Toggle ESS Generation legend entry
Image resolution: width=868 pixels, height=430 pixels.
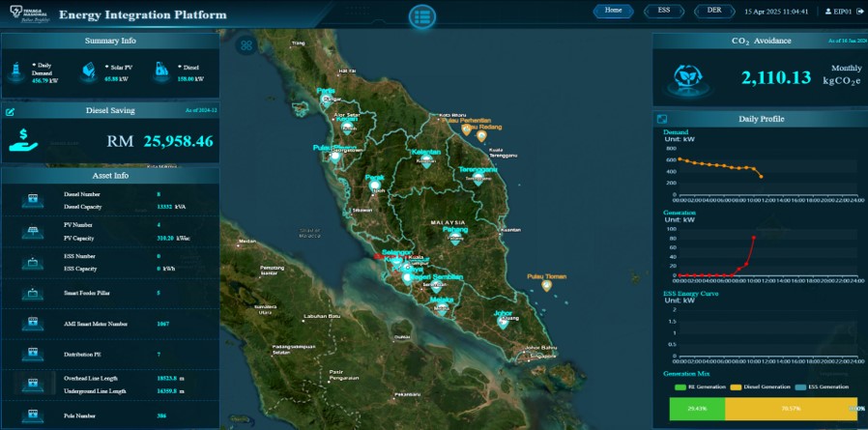point(824,387)
